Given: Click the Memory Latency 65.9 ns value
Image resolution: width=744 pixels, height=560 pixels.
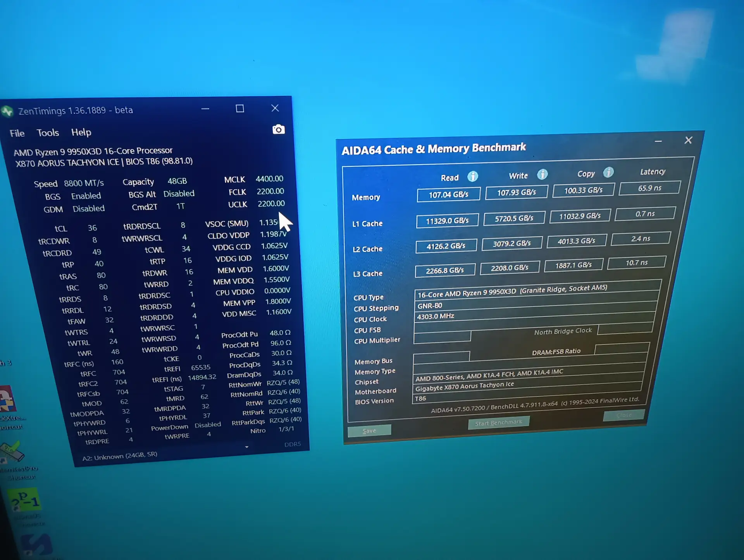Looking at the screenshot, I should point(649,188).
